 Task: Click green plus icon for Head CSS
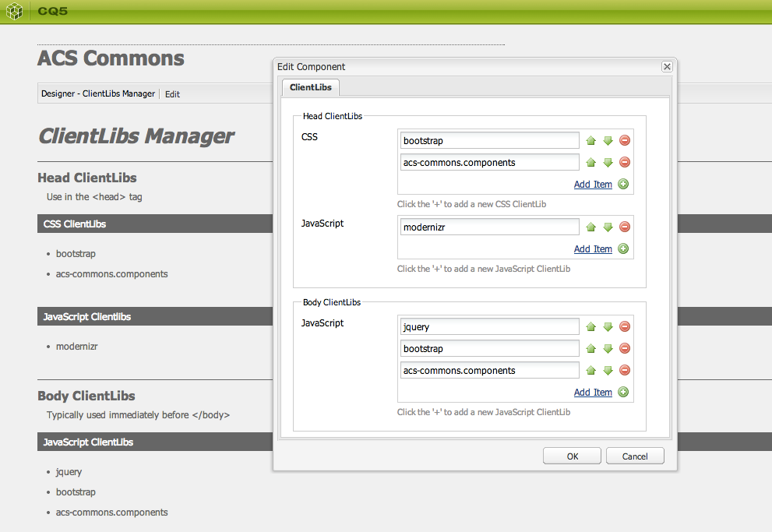click(x=623, y=184)
